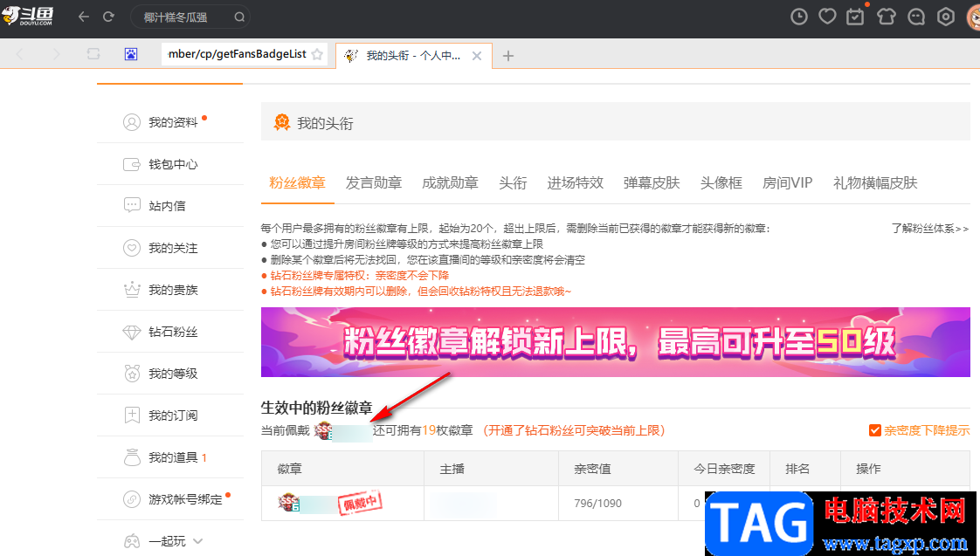Click the search box with 椰汁糕冬瓜强

(190, 17)
